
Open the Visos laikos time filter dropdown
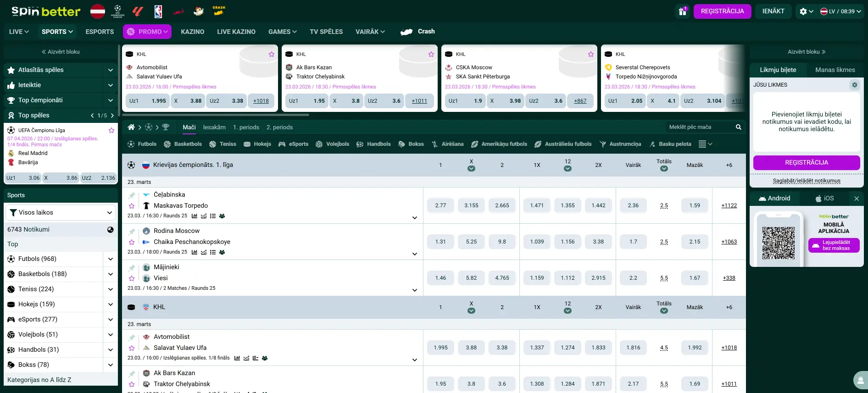(x=61, y=213)
